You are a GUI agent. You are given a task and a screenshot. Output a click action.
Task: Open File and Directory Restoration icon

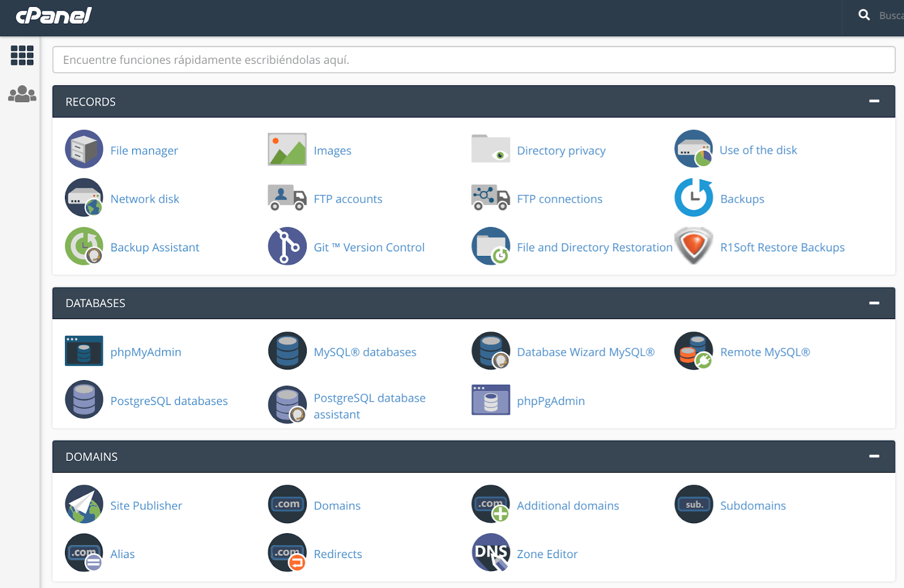click(490, 246)
